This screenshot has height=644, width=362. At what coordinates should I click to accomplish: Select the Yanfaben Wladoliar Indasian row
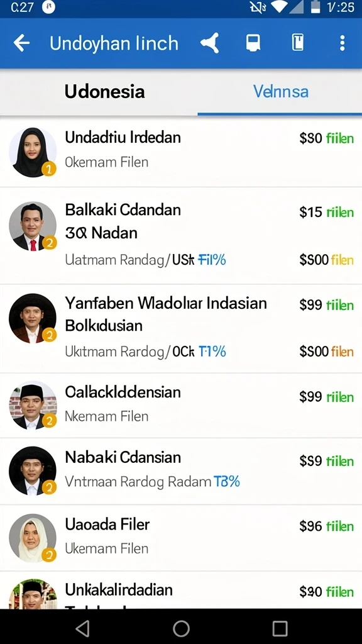pos(181,328)
